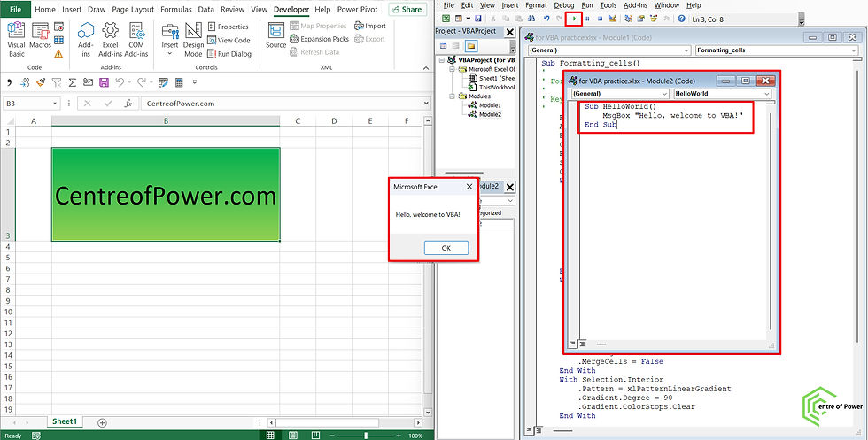The width and height of the screenshot is (868, 440).
Task: Click Run Dialog in Controls group
Action: pos(229,54)
